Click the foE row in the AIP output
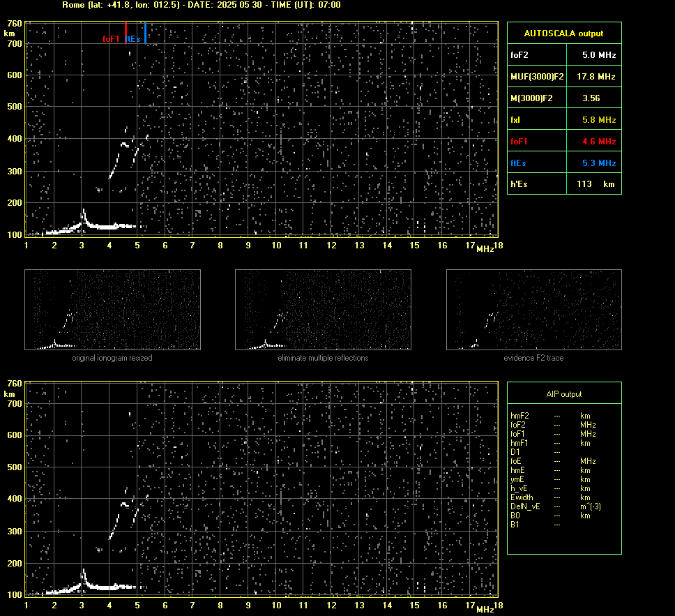The image size is (675, 616). tap(553, 461)
